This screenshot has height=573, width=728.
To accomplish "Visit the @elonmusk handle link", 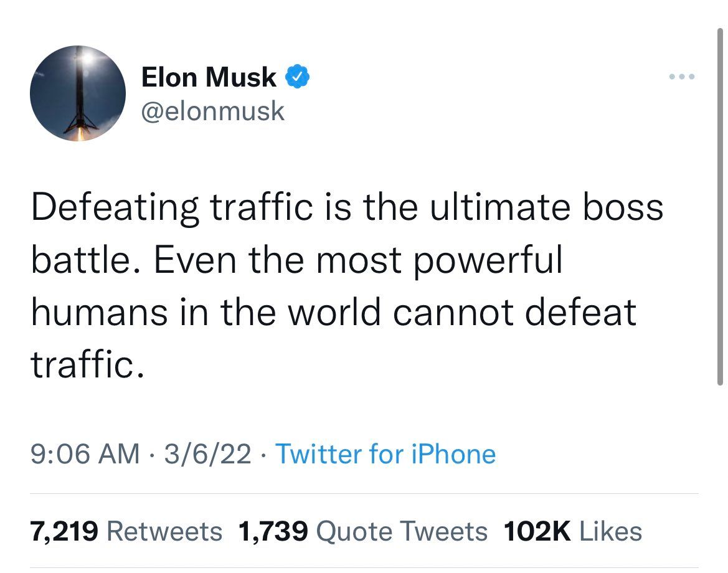I will (212, 111).
